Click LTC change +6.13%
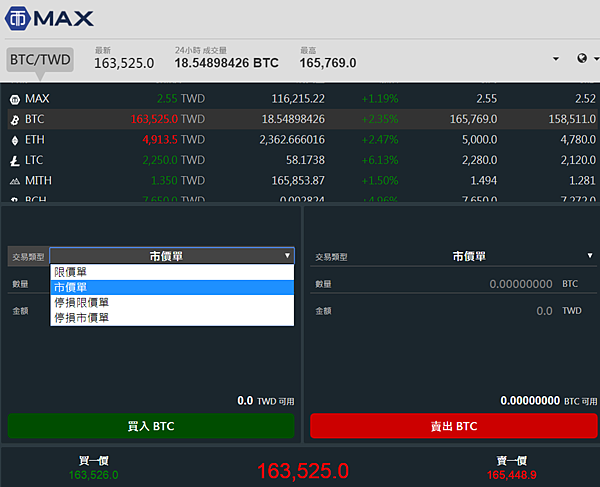600x487 pixels. tap(380, 160)
